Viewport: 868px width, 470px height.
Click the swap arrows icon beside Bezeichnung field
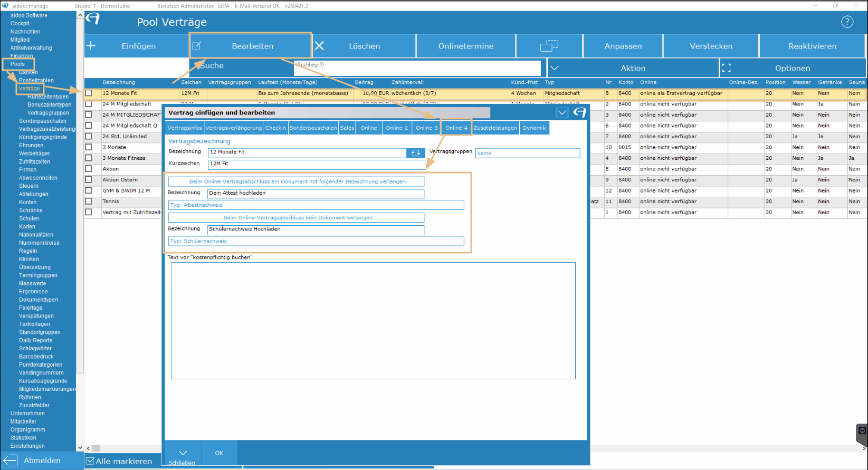[416, 152]
